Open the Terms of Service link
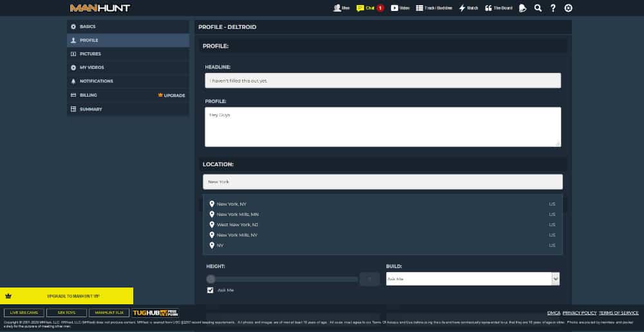 click(x=619, y=313)
